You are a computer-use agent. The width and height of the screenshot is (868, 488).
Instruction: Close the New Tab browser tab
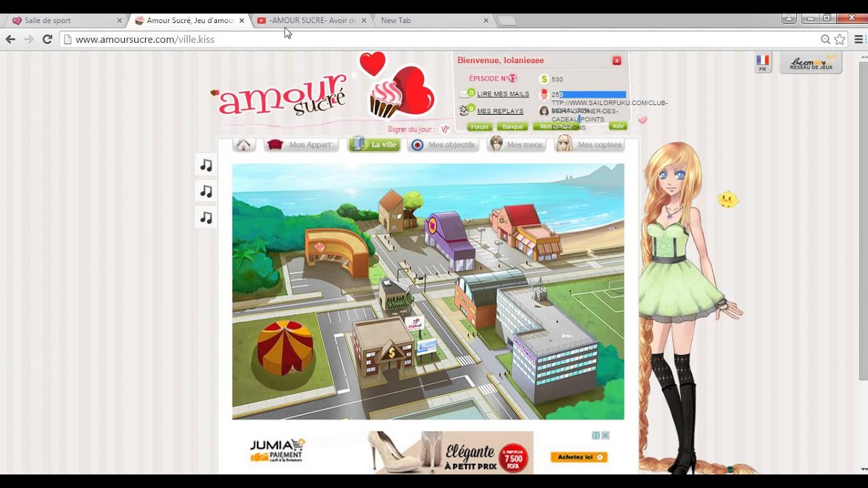tap(486, 20)
